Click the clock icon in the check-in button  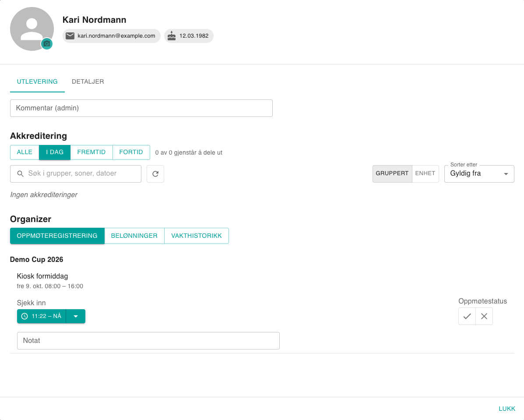coord(25,316)
